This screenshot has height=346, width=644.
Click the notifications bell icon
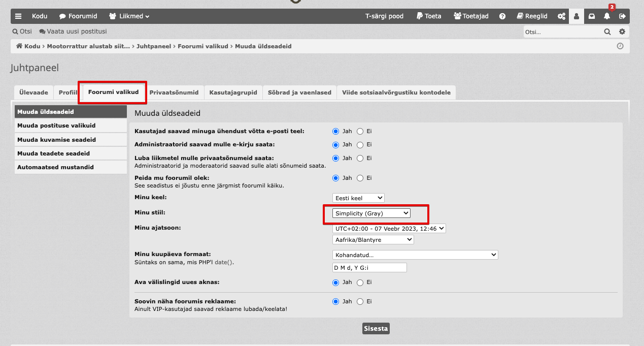(607, 16)
